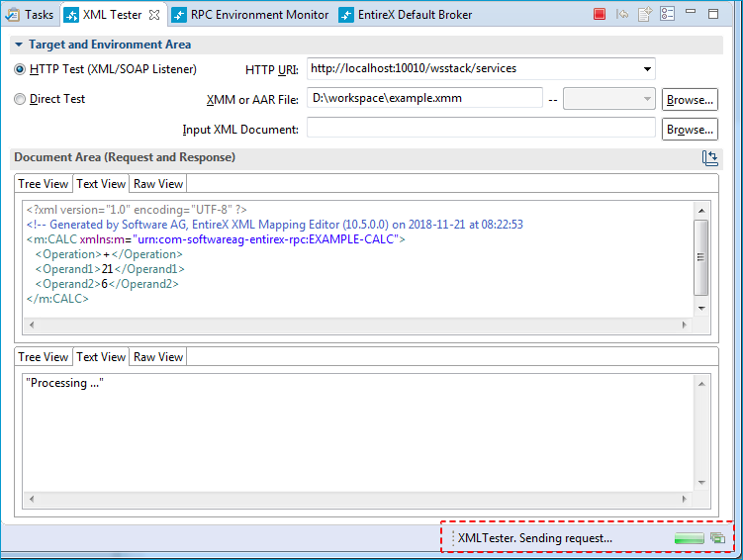Select response Tree View tab

44,357
